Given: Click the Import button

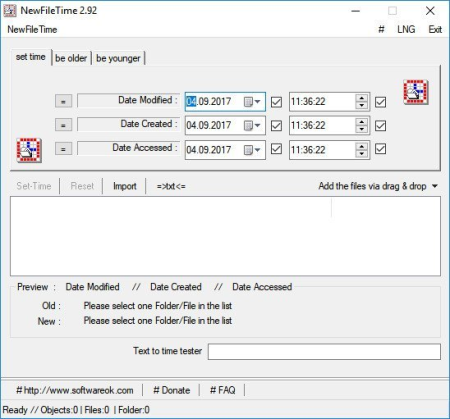Looking at the screenshot, I should pyautogui.click(x=125, y=186).
